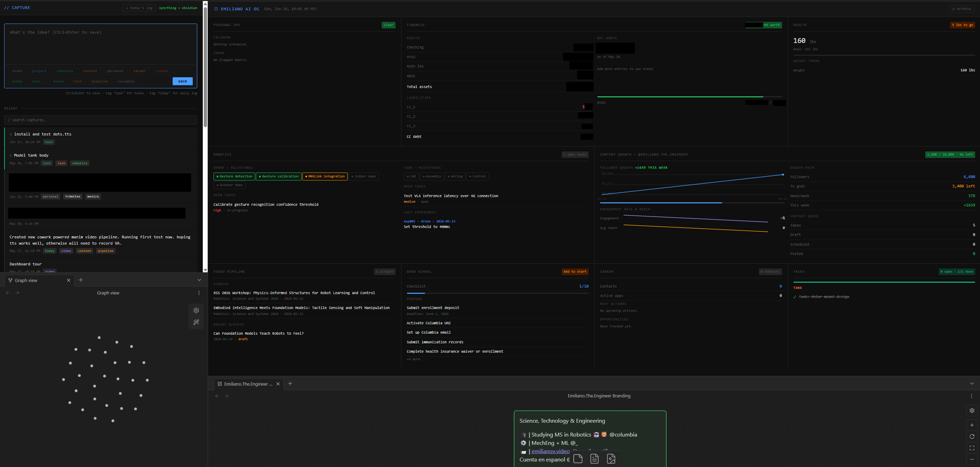Screen dimensions: 980x467
Task: Zoom in on the Branding canvas
Action: (x=972, y=425)
